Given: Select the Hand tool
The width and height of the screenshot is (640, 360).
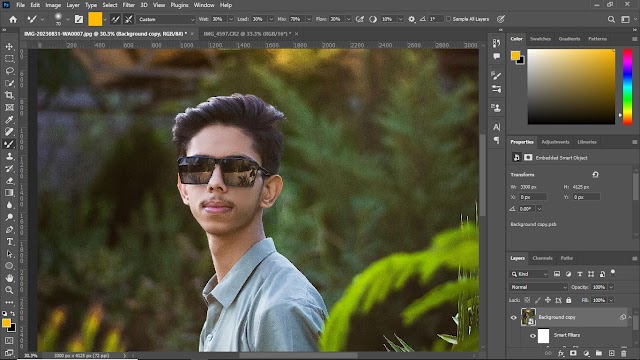Looking at the screenshot, I should click(9, 278).
